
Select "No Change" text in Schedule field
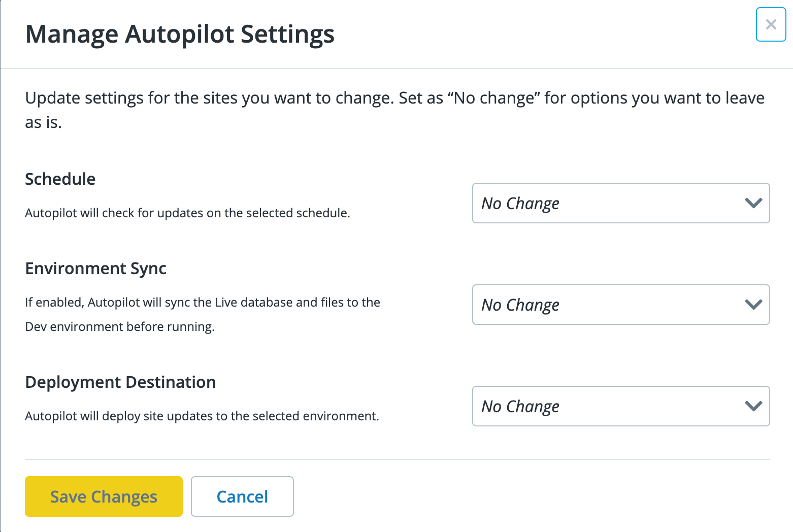point(520,204)
